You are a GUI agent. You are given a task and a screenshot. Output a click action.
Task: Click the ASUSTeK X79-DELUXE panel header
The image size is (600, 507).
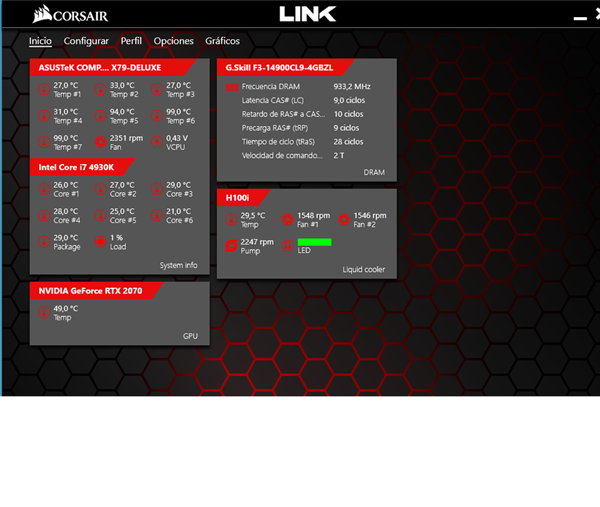coord(112,68)
